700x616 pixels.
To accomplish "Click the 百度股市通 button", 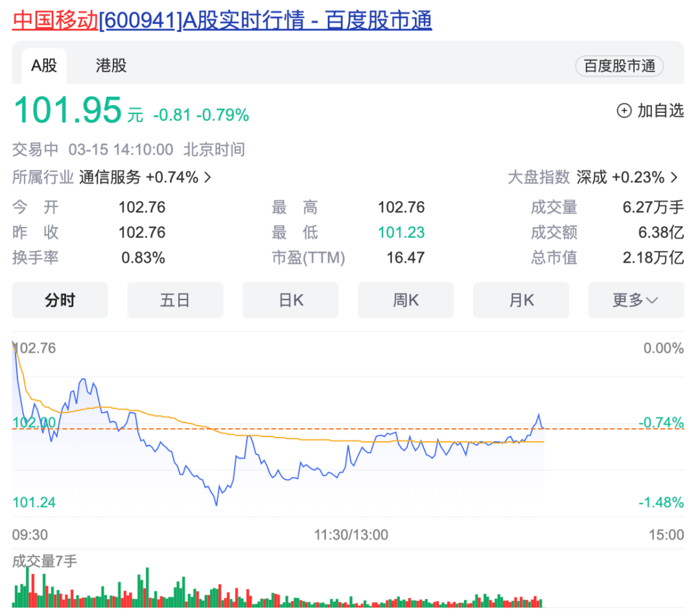I will pos(619,66).
